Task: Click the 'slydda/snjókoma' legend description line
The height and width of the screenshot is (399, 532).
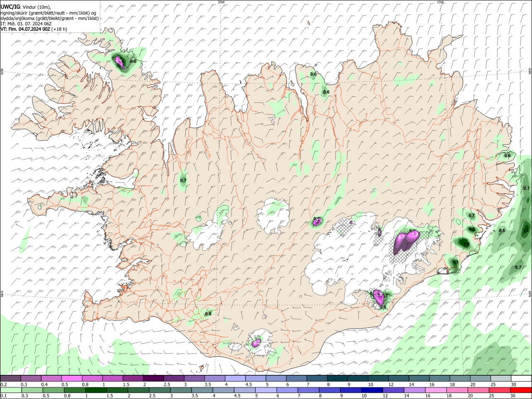Action: coord(49,18)
